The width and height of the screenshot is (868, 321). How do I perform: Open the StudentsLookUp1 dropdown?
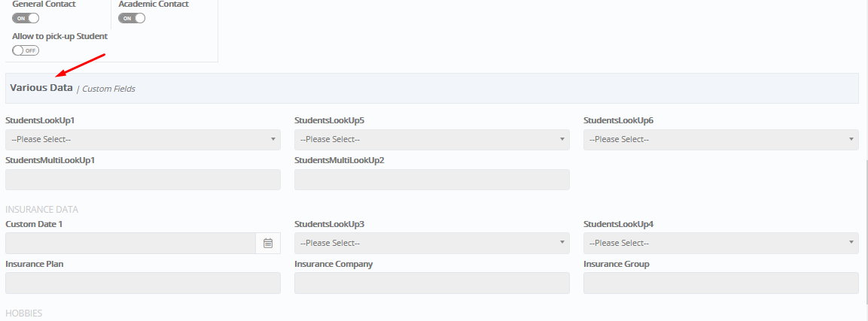click(x=143, y=140)
